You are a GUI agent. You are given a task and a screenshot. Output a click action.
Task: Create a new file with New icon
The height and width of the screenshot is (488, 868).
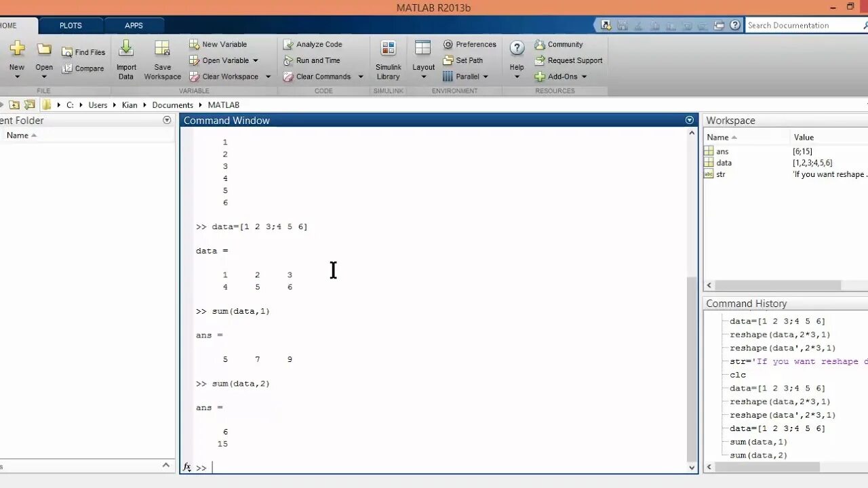pyautogui.click(x=17, y=49)
